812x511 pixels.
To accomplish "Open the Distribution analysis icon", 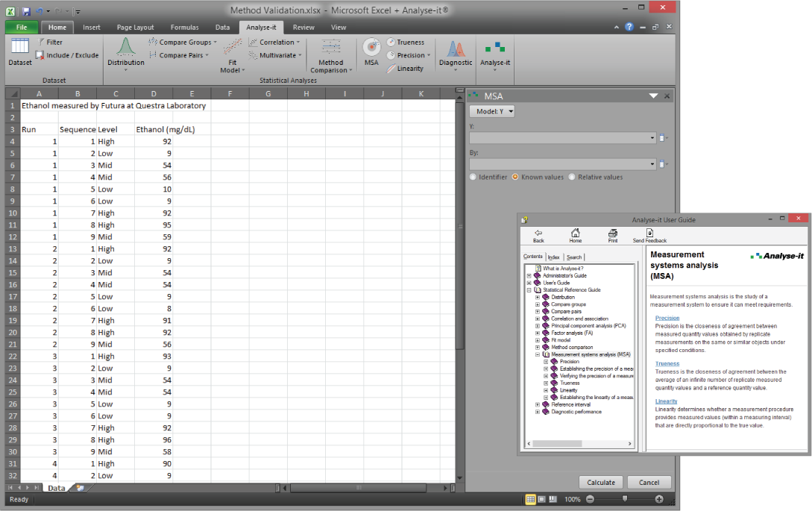I will [x=126, y=47].
